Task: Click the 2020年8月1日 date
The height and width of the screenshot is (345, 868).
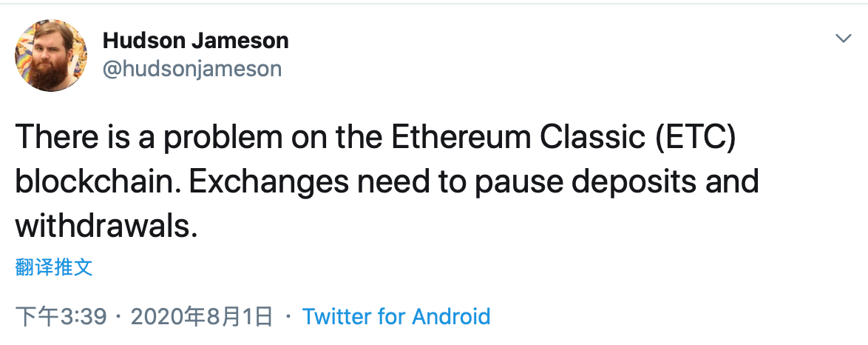Action: [x=202, y=317]
